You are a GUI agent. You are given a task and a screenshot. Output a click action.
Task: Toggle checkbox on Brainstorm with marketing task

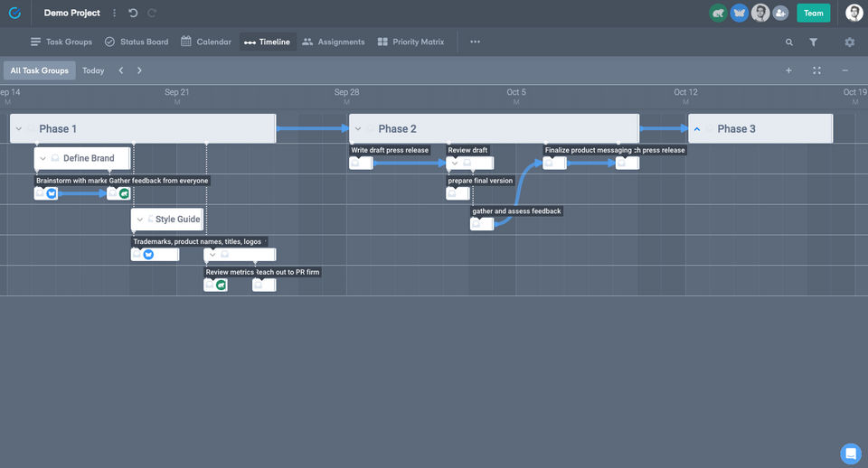click(x=40, y=193)
